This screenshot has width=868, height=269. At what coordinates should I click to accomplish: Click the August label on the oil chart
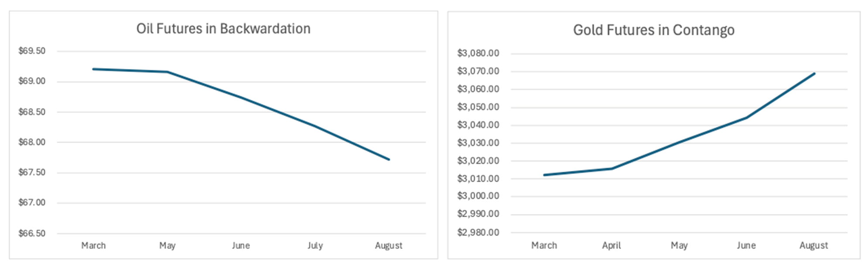(389, 245)
